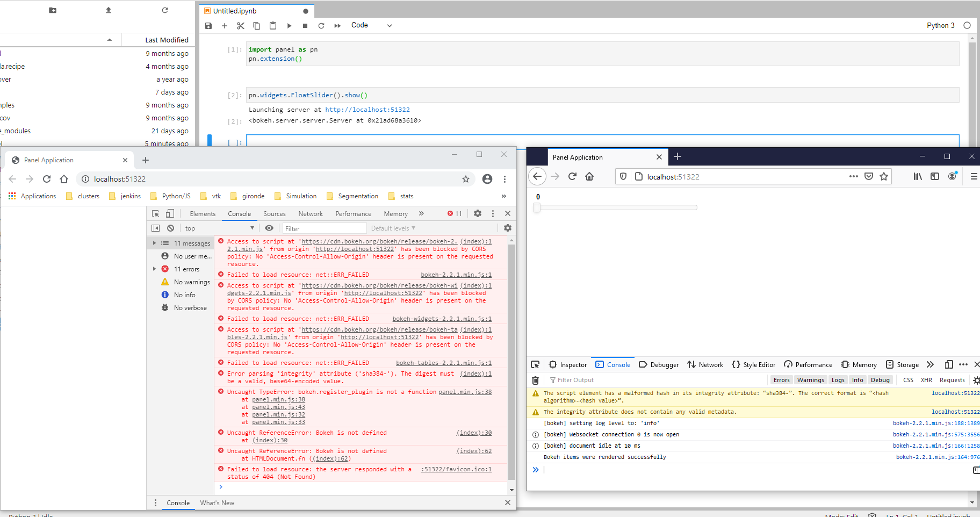Open Chrome profile avatar menu
Screen dimensions: 980x517
tap(487, 179)
